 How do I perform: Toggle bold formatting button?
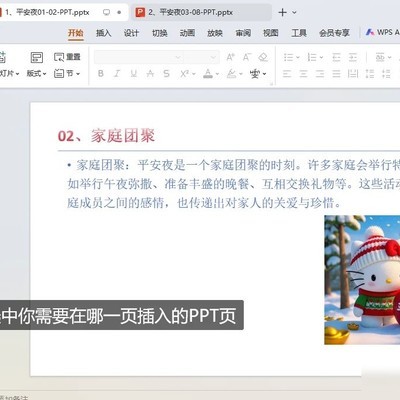pos(101,74)
